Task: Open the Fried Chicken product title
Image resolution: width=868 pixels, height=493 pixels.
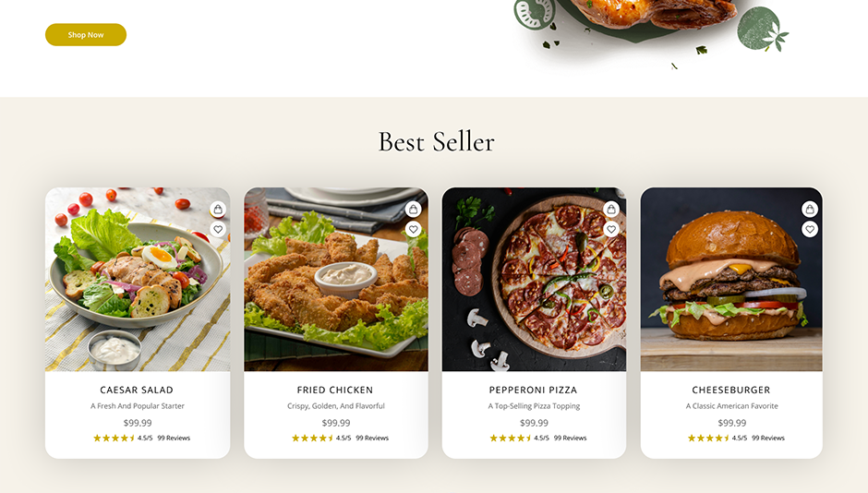Action: pyautogui.click(x=335, y=391)
